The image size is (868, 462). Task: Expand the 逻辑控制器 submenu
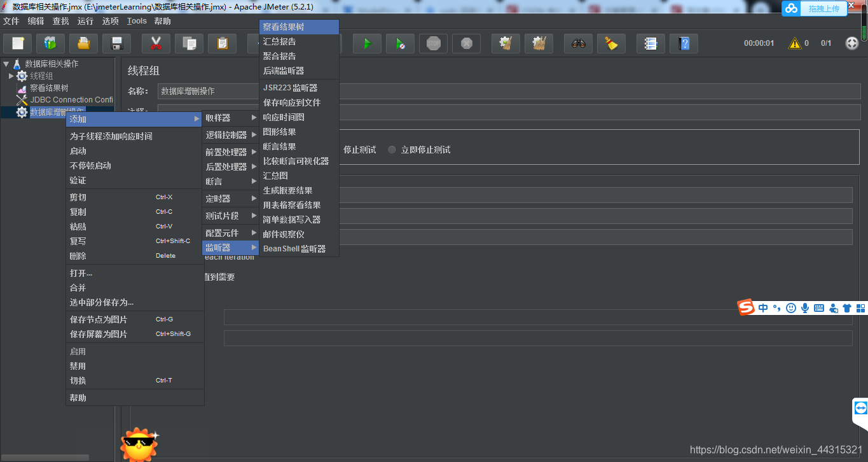pos(230,135)
